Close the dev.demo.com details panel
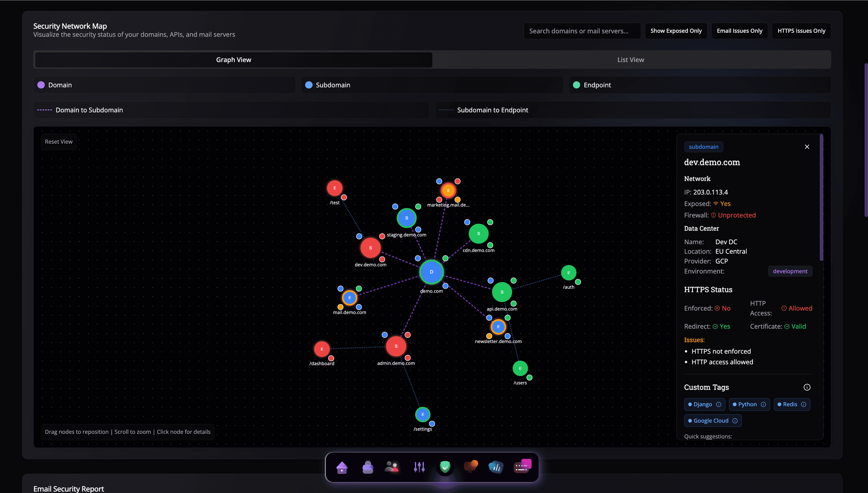 point(807,147)
